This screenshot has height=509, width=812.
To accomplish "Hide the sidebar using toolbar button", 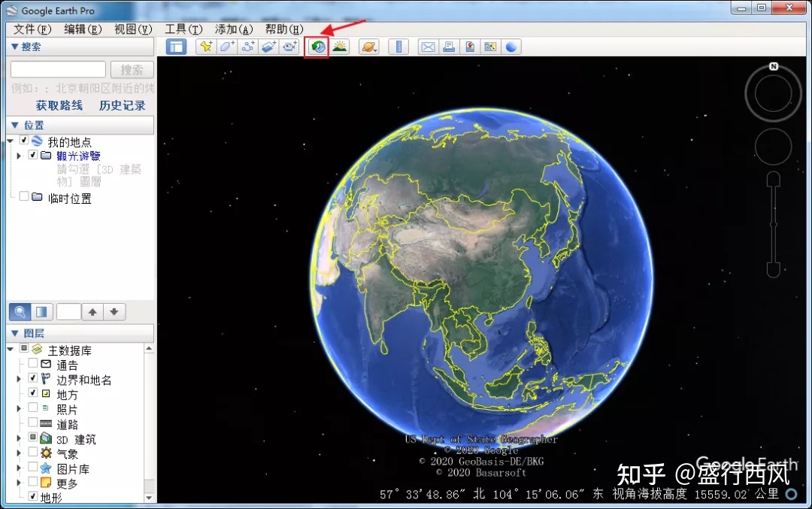I will [177, 47].
